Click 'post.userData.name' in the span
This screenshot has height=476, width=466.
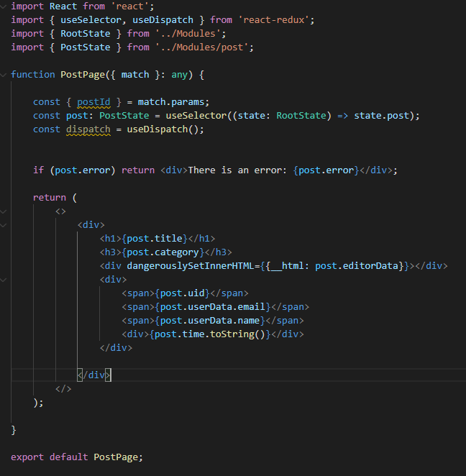coord(210,321)
